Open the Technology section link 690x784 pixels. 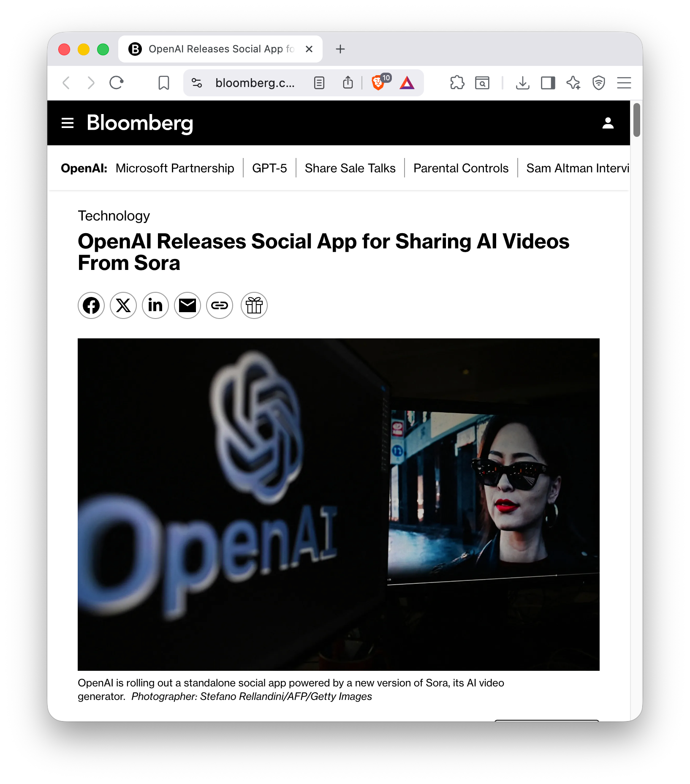(114, 216)
